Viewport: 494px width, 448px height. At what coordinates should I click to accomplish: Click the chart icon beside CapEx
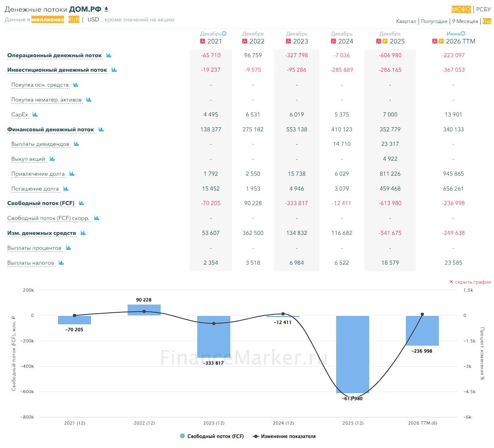pyautogui.click(x=35, y=114)
